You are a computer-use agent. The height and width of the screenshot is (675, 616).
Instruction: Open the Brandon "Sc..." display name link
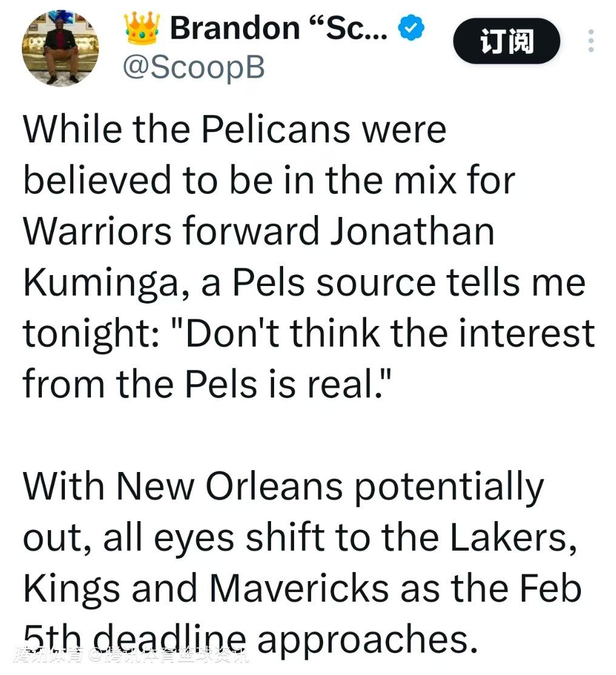[x=278, y=28]
